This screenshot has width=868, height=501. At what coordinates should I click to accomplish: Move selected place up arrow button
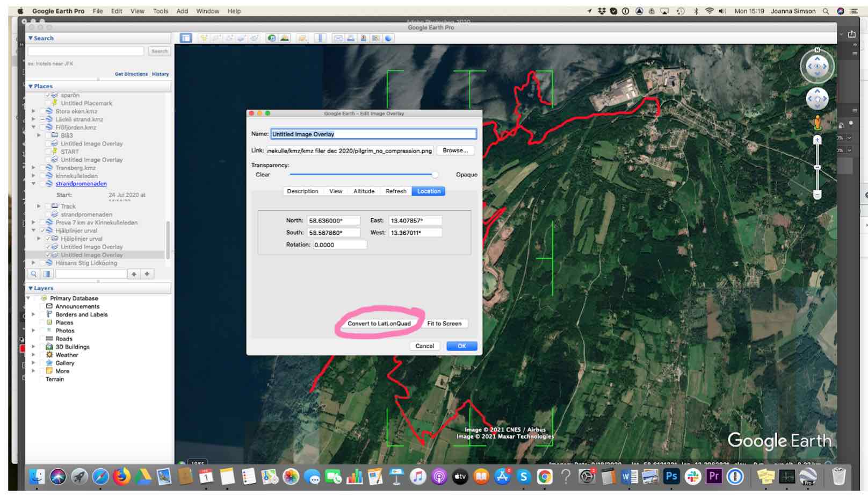134,274
